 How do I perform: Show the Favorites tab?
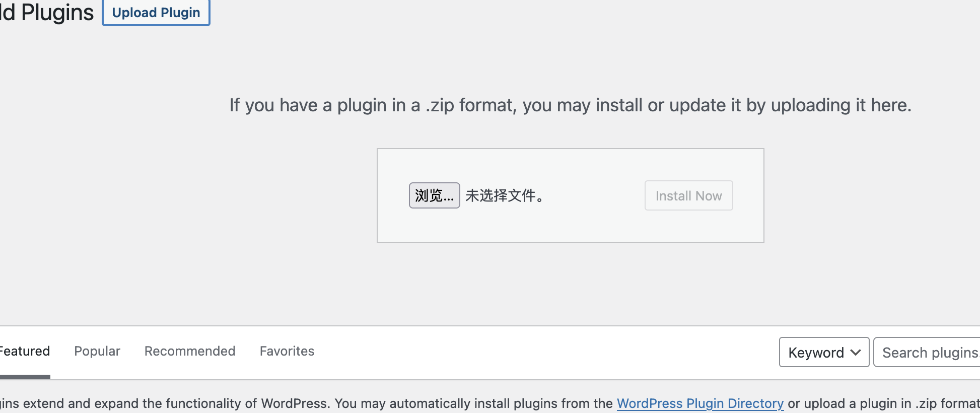pos(287,351)
